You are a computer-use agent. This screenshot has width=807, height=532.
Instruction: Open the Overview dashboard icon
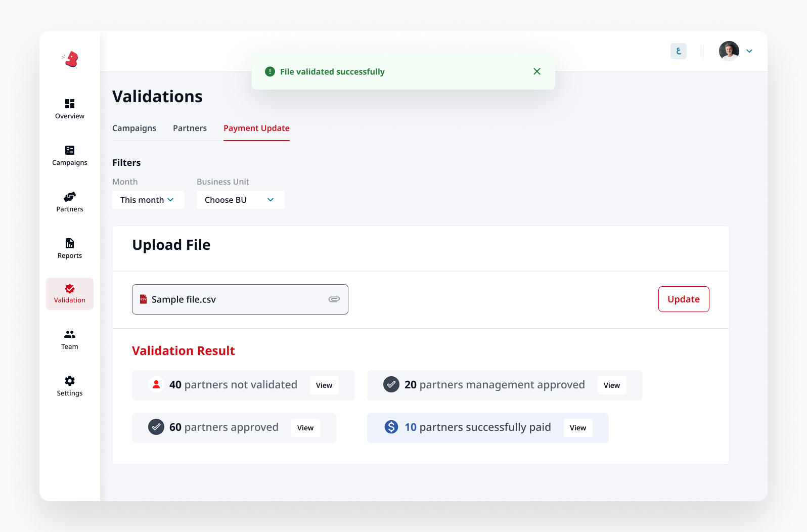click(x=70, y=104)
